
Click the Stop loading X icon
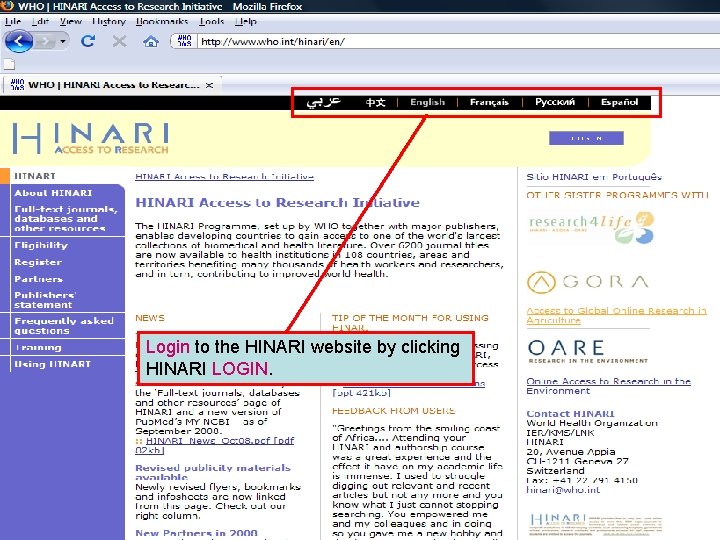[x=119, y=41]
